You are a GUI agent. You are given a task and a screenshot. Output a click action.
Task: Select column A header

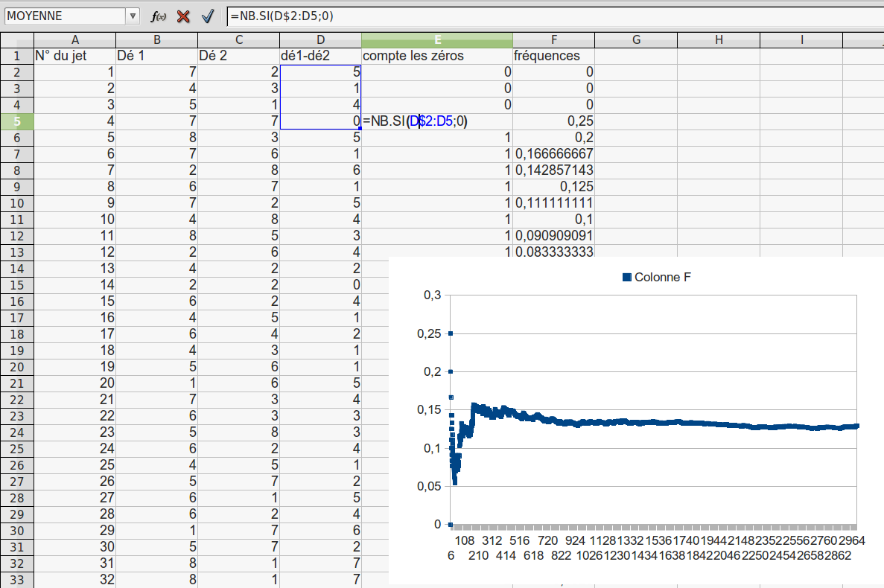click(x=74, y=40)
